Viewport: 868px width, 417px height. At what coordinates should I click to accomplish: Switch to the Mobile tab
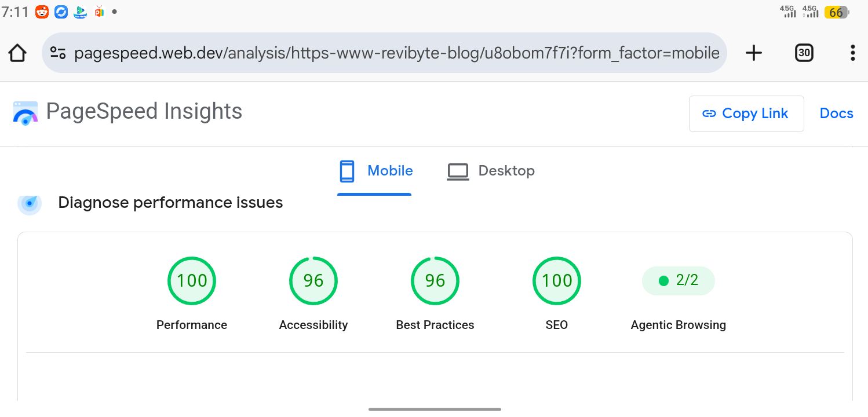375,171
